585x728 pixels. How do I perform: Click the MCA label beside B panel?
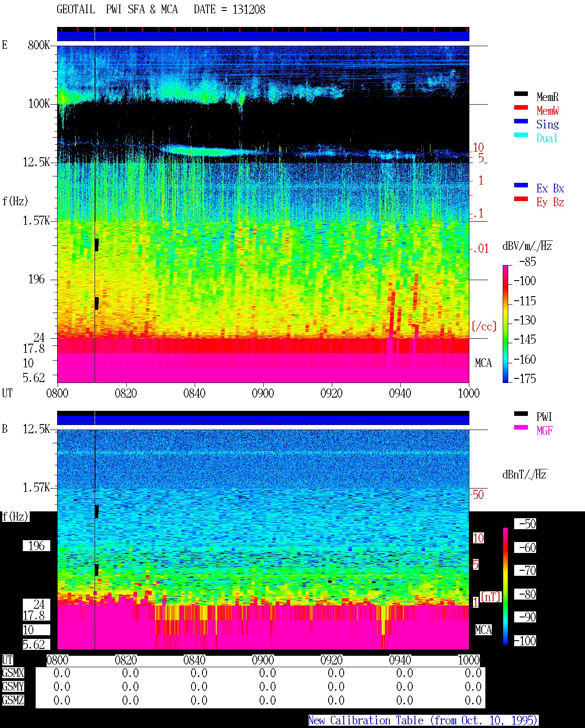[483, 630]
